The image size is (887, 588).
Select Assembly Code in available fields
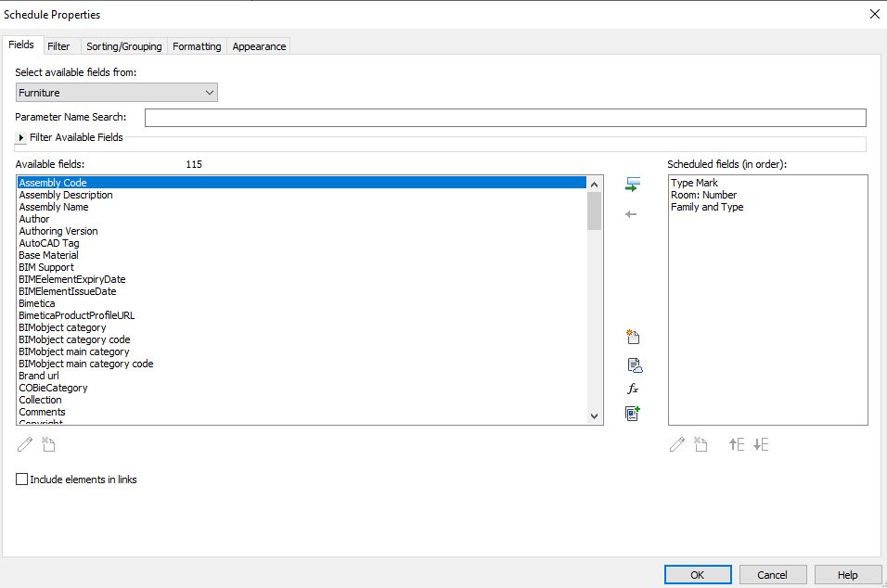tap(302, 183)
